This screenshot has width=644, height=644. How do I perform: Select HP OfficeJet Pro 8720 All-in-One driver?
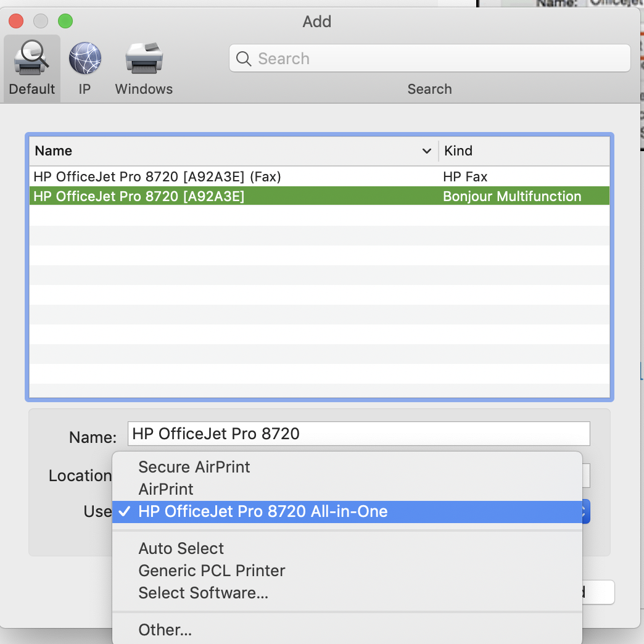pyautogui.click(x=263, y=511)
